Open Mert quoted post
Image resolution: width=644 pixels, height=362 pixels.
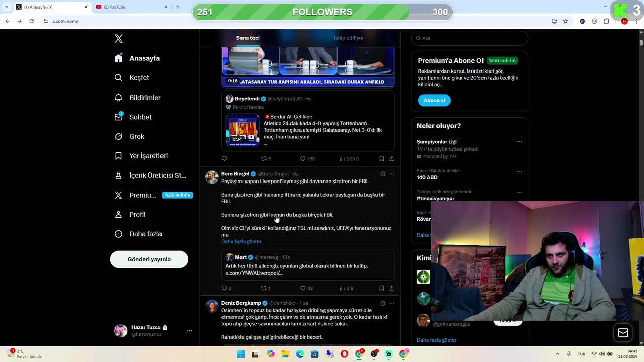coord(308,264)
